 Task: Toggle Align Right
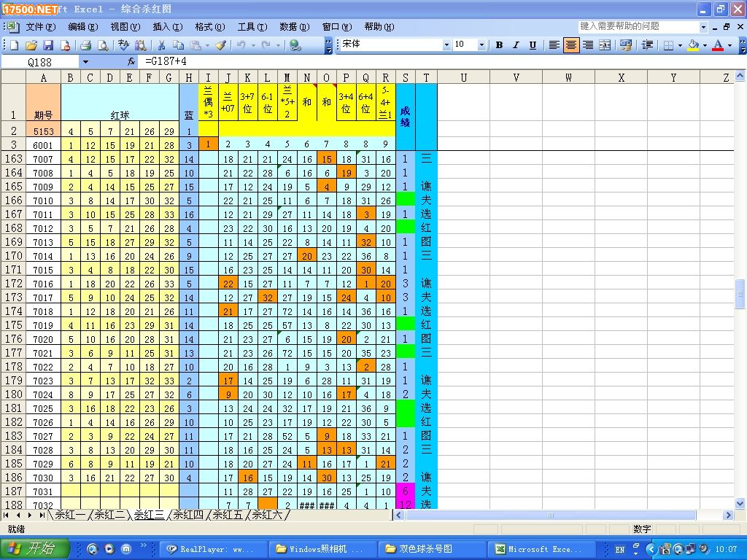(x=588, y=45)
